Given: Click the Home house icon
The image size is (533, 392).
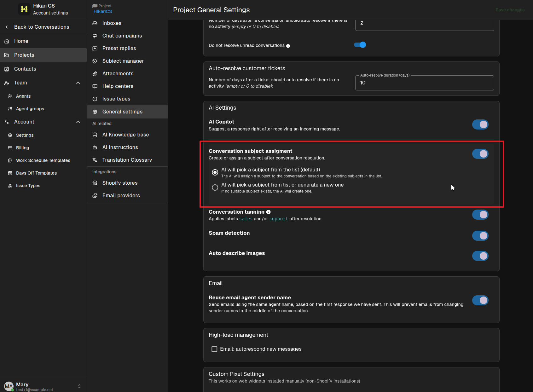Looking at the screenshot, I should point(7,41).
